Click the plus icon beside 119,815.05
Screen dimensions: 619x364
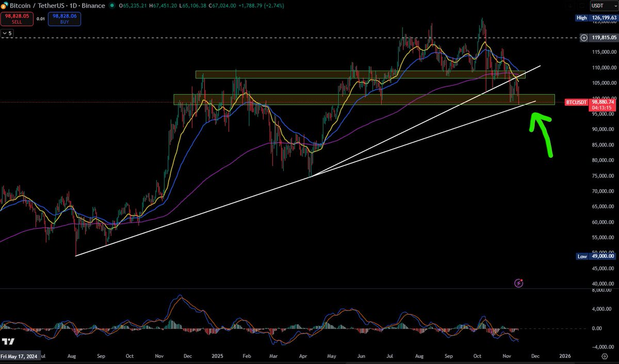pos(584,38)
